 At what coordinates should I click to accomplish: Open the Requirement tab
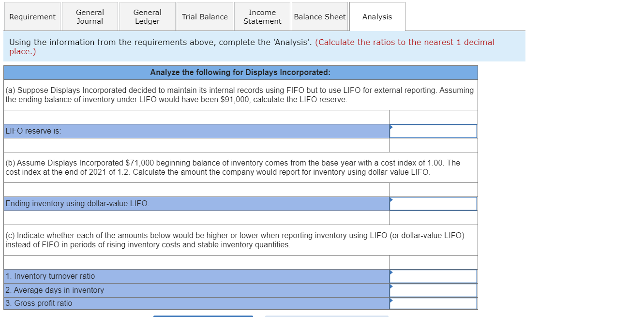pos(32,16)
